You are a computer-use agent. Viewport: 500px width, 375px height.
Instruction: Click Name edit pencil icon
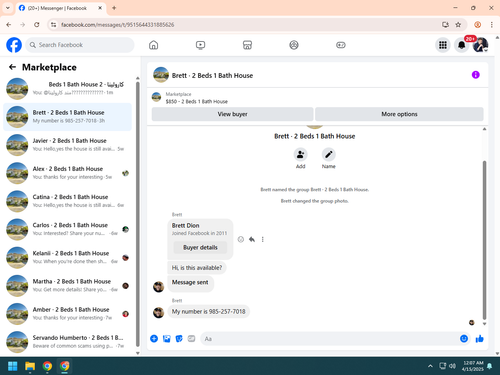pyautogui.click(x=329, y=155)
